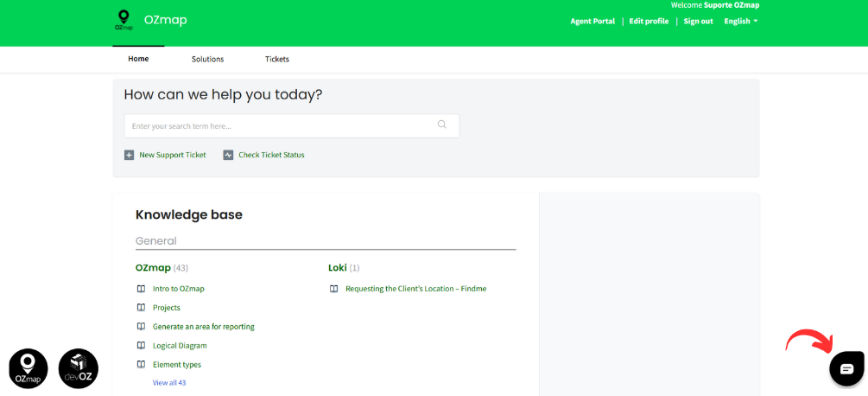Open Logical Diagram article
Screen dimensions: 868x396
(180, 346)
